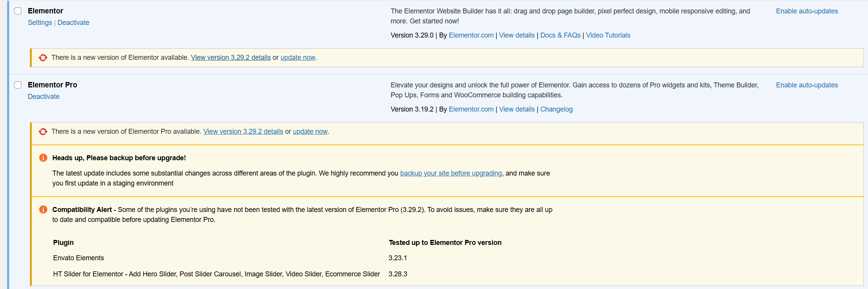Update Elementor now
This screenshot has height=289, width=868.
point(298,57)
